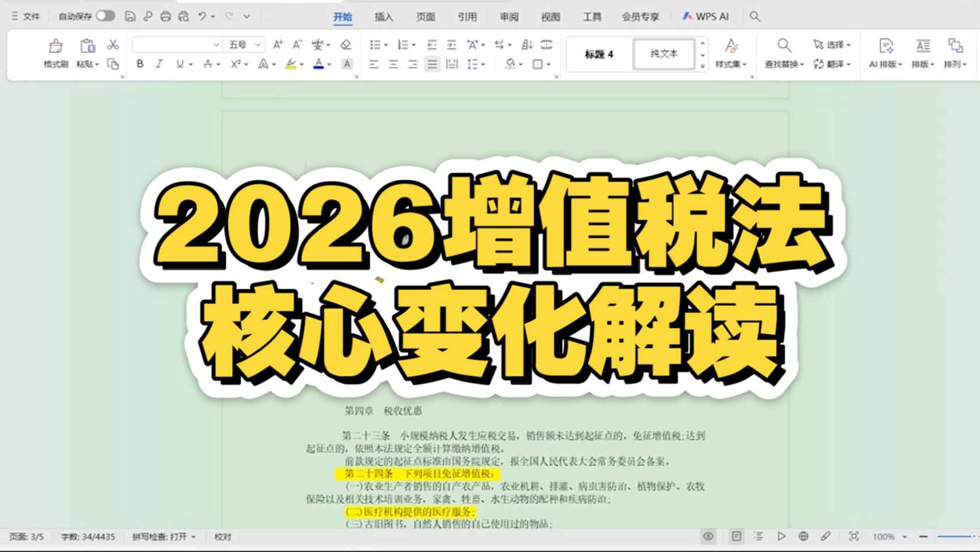The width and height of the screenshot is (980, 552).
Task: Click the fullscreen focus icon in status bar
Action: [853, 537]
